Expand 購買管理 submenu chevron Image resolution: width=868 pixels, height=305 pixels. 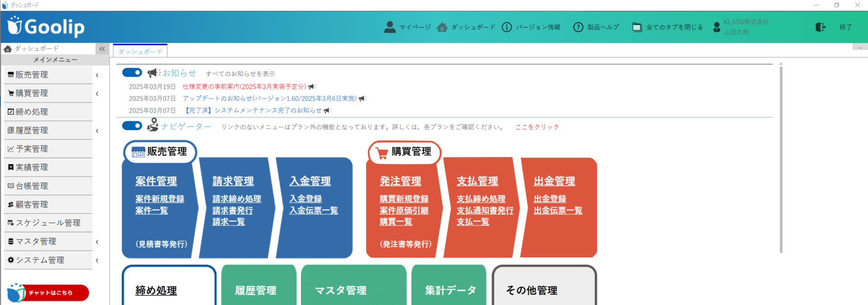(x=97, y=94)
